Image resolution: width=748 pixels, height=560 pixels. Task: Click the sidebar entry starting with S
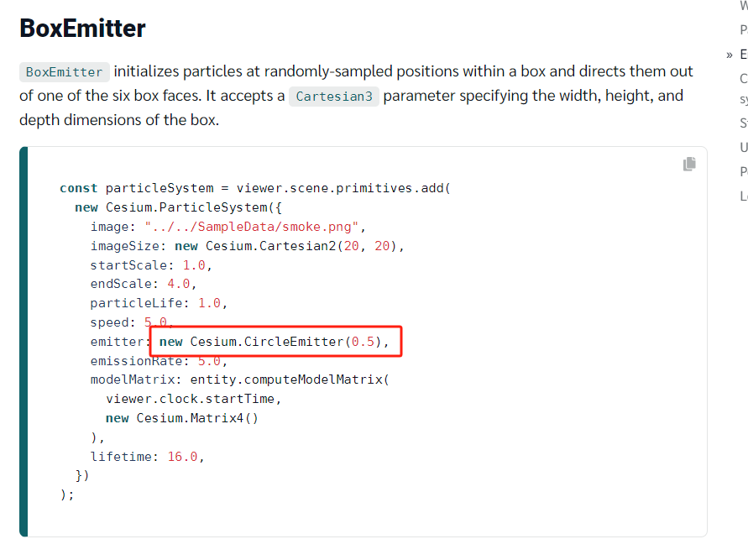pyautogui.click(x=742, y=122)
